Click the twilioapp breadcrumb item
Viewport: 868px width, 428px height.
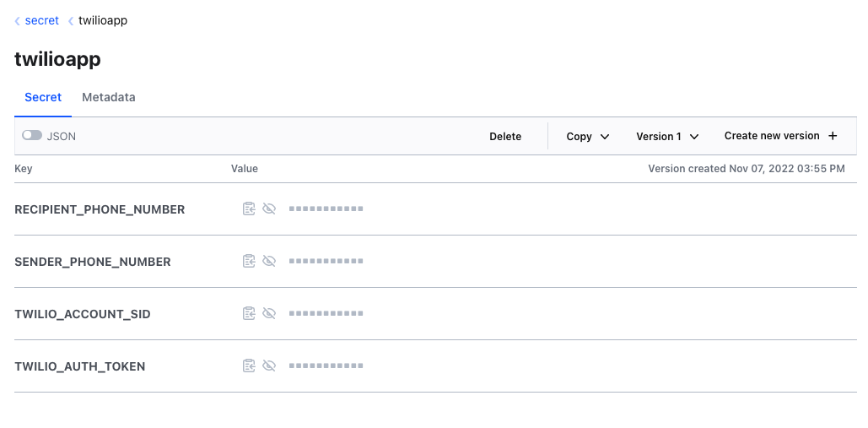[x=103, y=20]
